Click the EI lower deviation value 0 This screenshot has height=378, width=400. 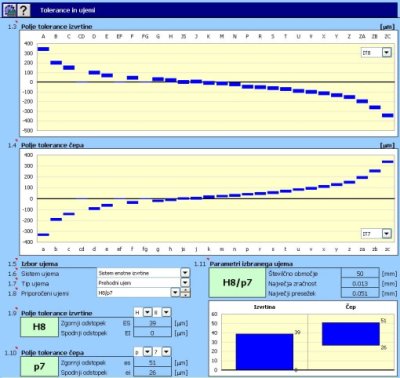[x=152, y=333]
